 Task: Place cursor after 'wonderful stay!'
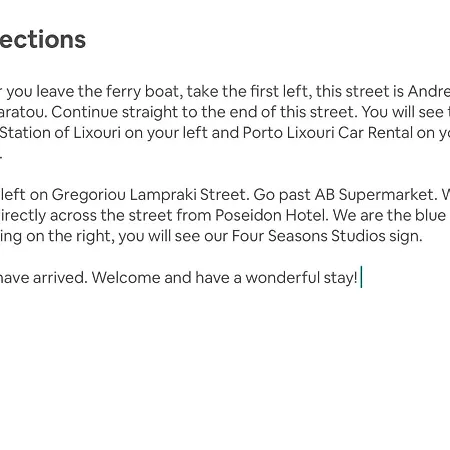click(361, 278)
